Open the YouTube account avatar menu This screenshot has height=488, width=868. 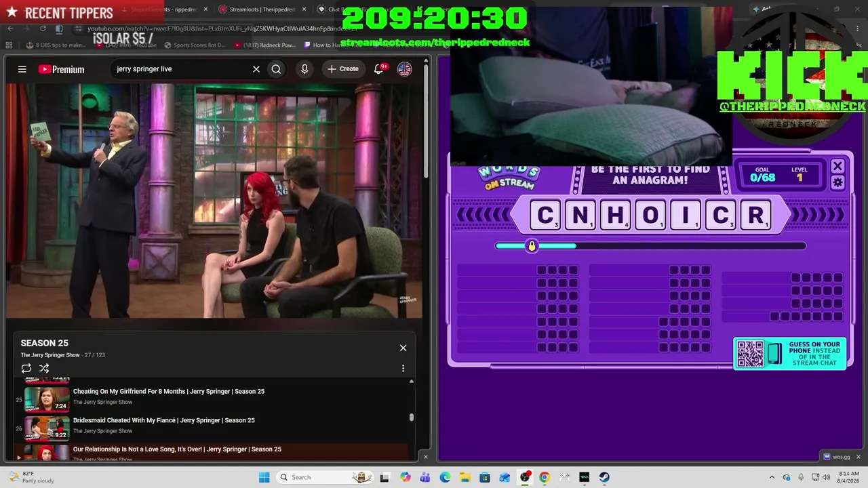404,69
